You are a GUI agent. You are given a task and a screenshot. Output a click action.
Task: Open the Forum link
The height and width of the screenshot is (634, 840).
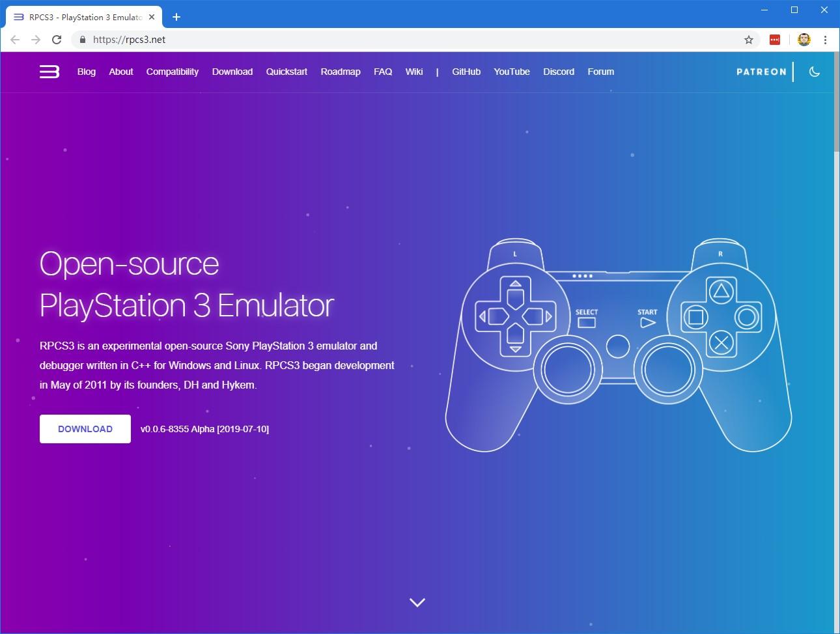pyautogui.click(x=601, y=72)
